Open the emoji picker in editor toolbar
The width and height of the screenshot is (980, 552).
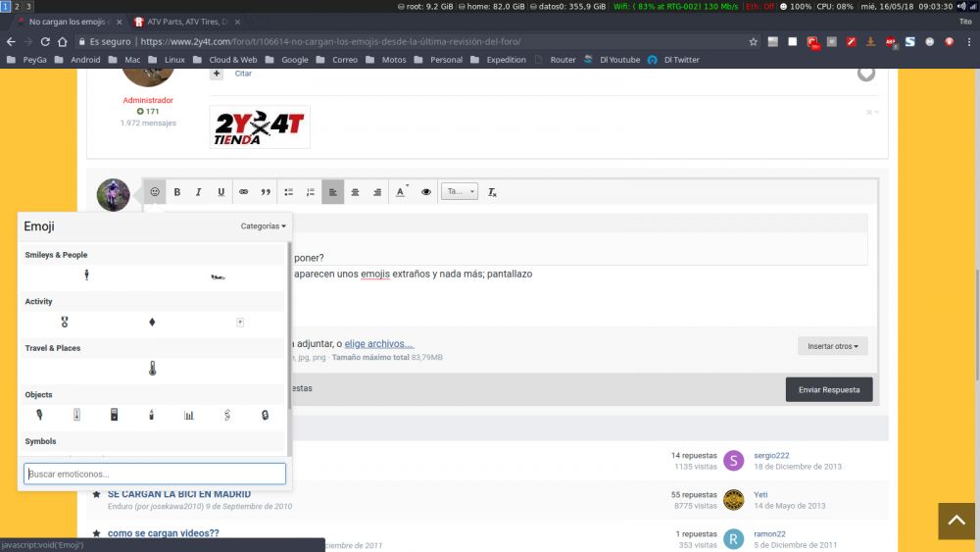point(155,192)
